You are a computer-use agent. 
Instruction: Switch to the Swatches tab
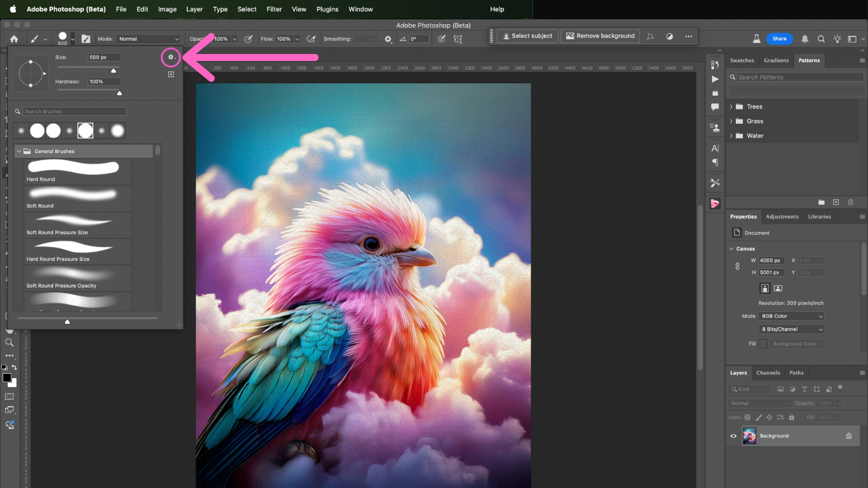[x=742, y=60]
